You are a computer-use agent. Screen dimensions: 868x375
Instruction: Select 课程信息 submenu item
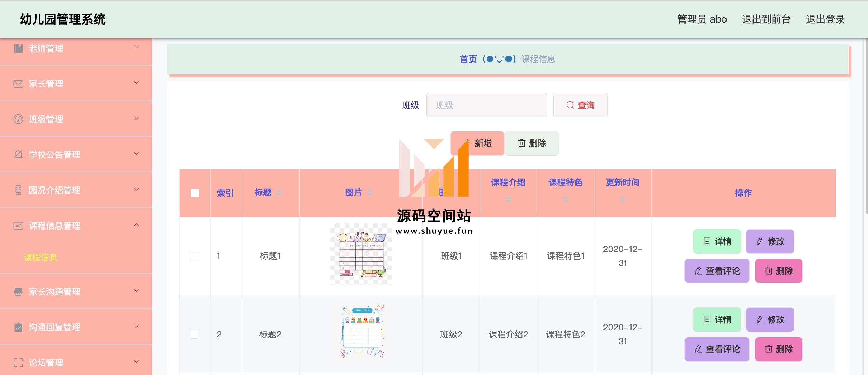[40, 258]
